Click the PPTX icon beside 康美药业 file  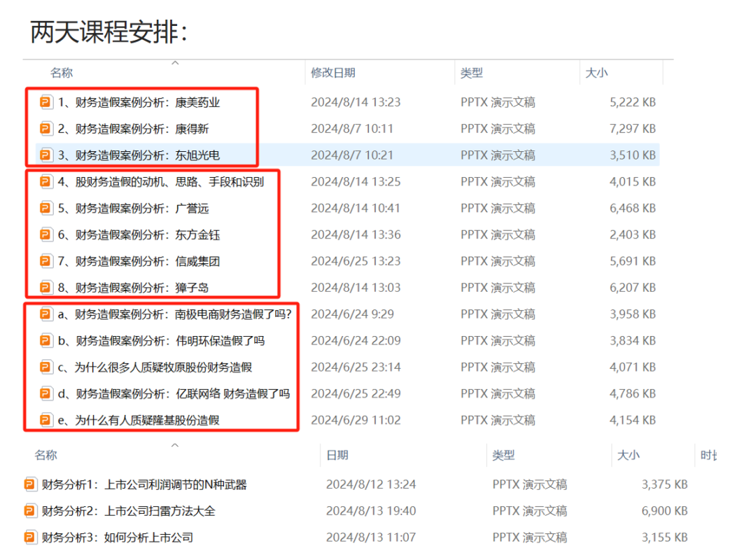click(45, 102)
